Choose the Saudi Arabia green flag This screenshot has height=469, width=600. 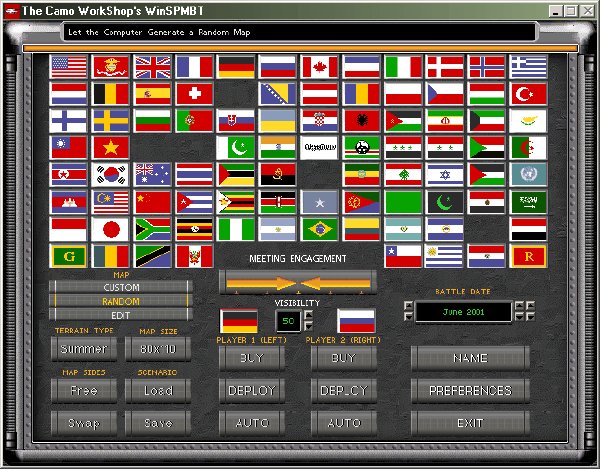pos(528,202)
